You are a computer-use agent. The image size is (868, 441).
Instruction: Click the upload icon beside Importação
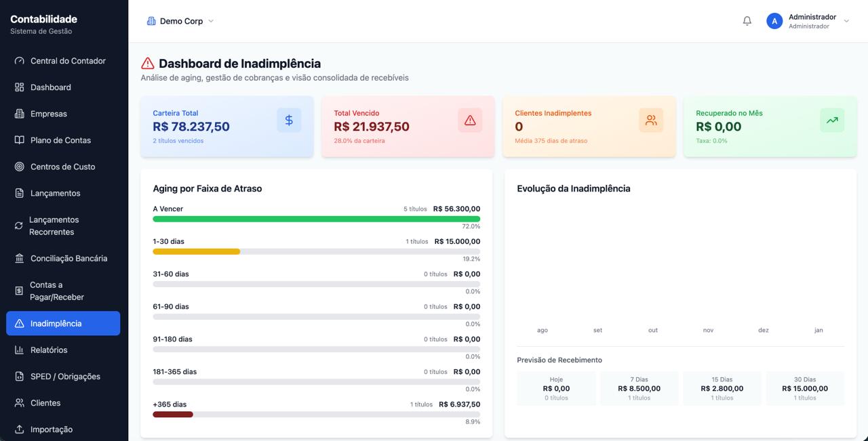(x=19, y=429)
